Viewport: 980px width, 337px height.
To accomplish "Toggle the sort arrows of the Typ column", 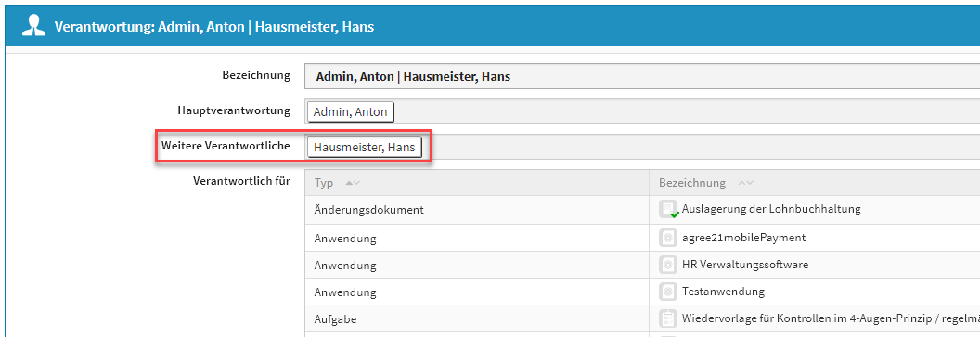I will pyautogui.click(x=353, y=183).
